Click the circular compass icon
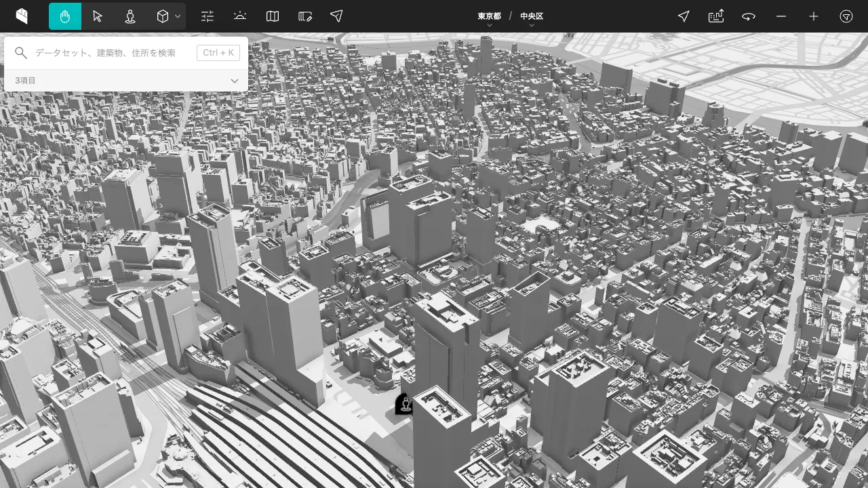 click(x=846, y=16)
